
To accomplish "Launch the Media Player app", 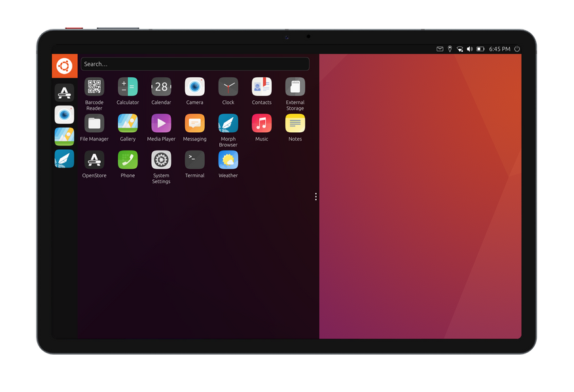I will pos(161,123).
